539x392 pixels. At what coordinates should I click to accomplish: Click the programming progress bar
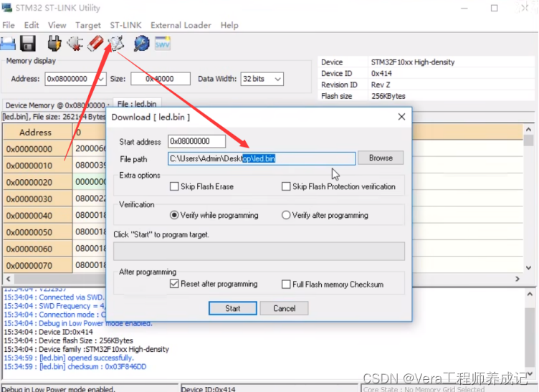coord(259,251)
